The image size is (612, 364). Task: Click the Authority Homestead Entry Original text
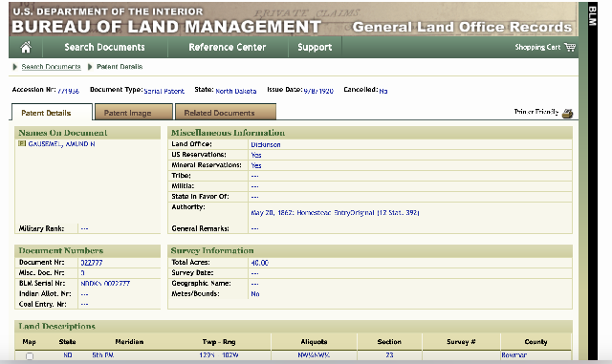click(x=335, y=213)
